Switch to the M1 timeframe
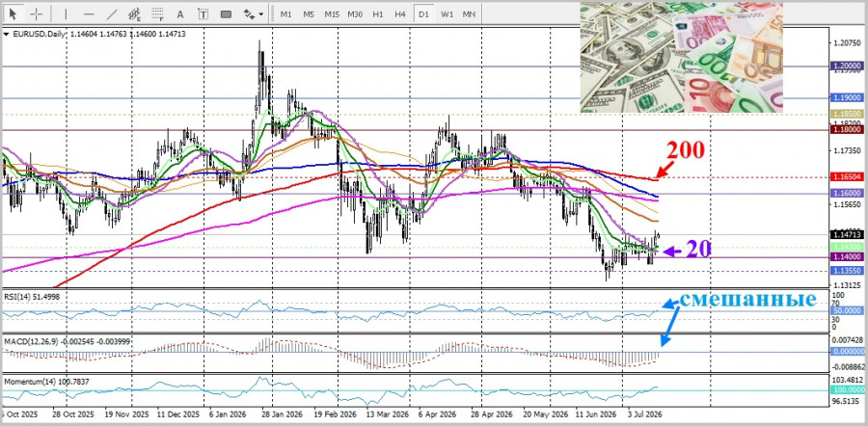The width and height of the screenshot is (868, 426). coord(286,13)
